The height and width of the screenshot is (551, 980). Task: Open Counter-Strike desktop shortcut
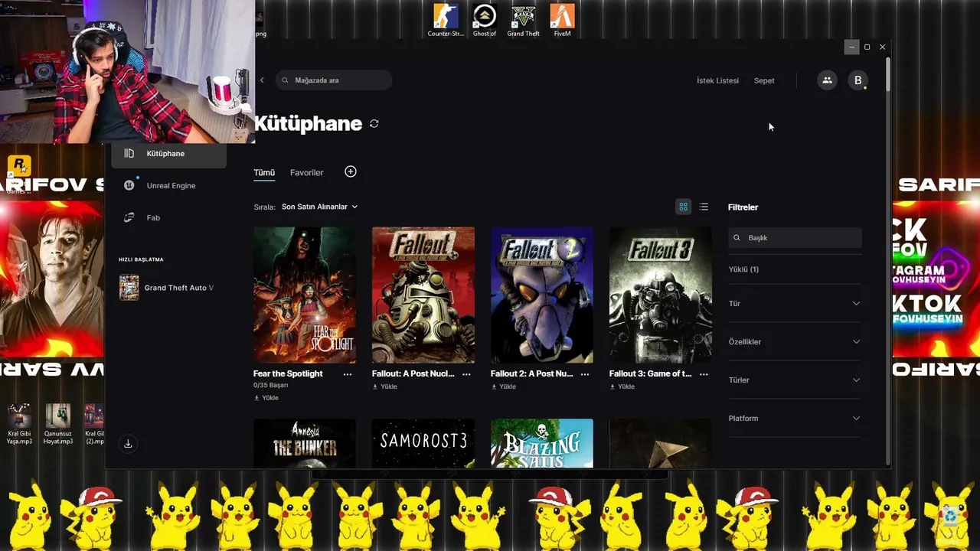click(446, 20)
